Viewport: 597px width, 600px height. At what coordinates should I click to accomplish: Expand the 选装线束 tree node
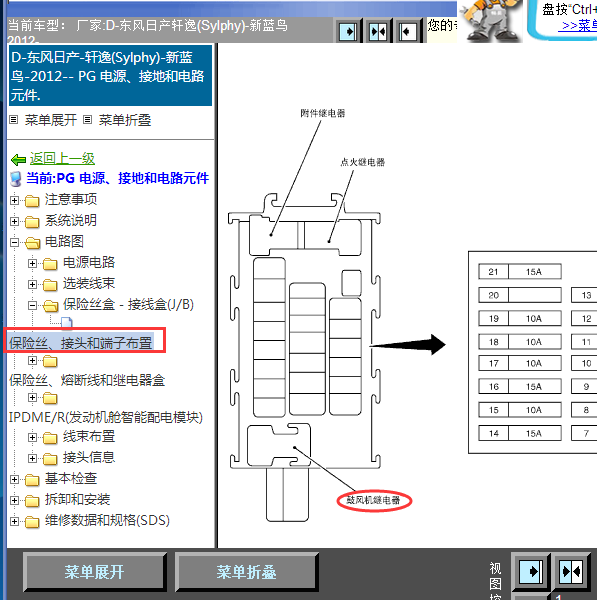click(33, 284)
